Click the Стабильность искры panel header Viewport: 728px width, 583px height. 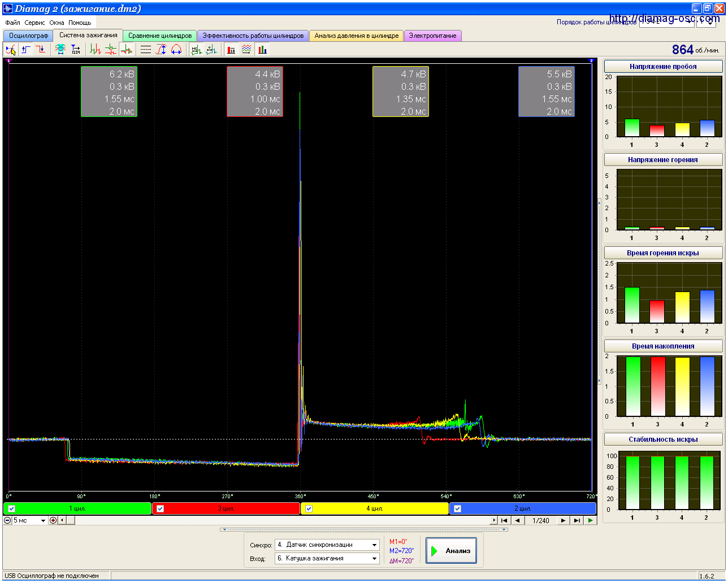pyautogui.click(x=663, y=440)
